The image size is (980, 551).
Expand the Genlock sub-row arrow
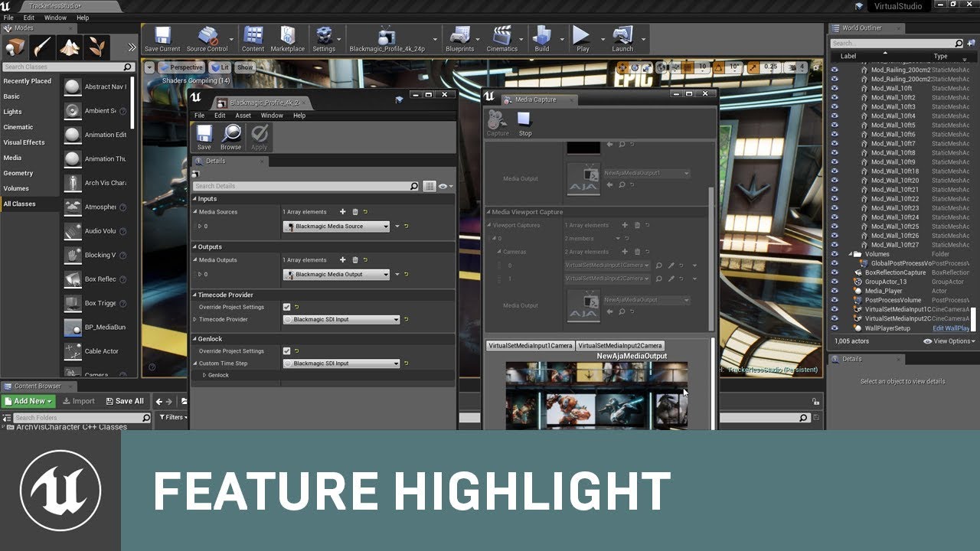coord(204,375)
